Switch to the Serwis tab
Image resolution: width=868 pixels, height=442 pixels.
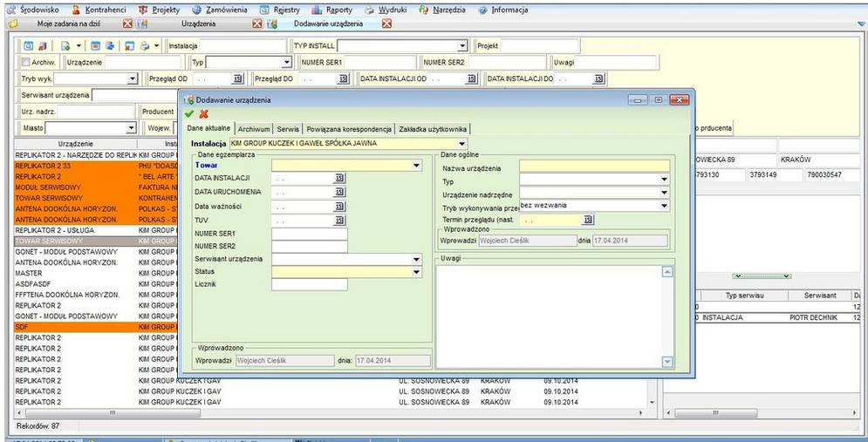click(288, 129)
